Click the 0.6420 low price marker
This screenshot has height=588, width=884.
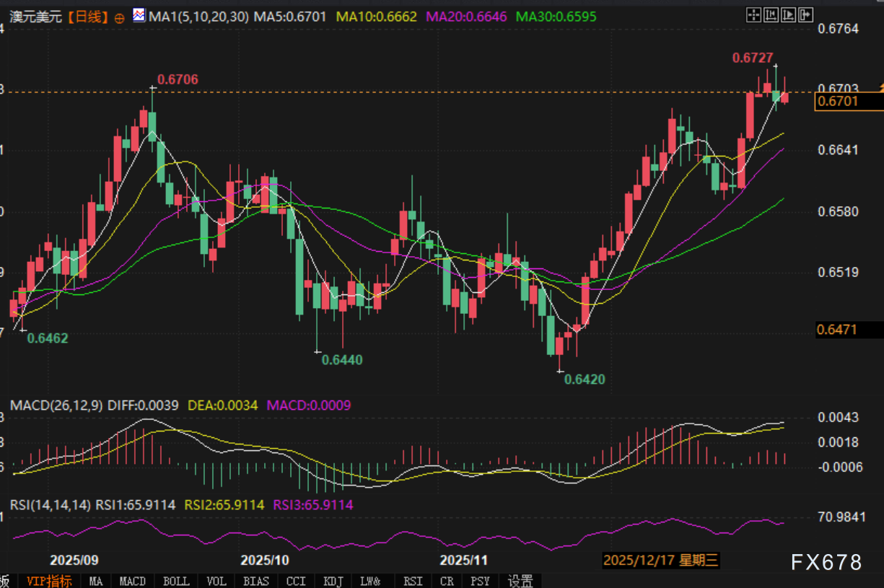click(585, 379)
